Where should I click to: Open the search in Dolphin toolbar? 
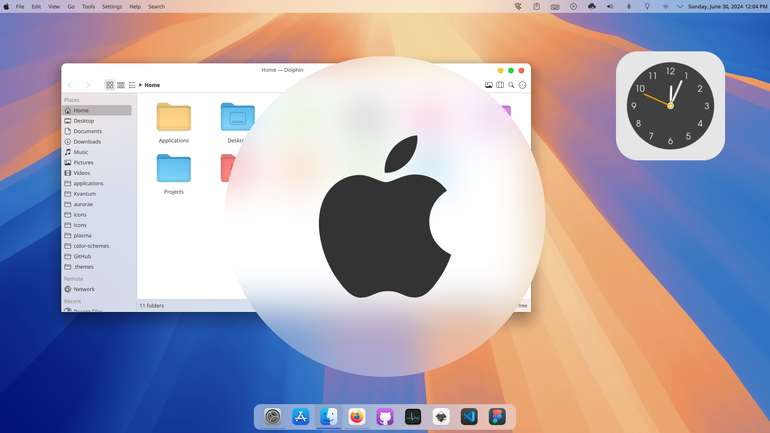pos(511,85)
